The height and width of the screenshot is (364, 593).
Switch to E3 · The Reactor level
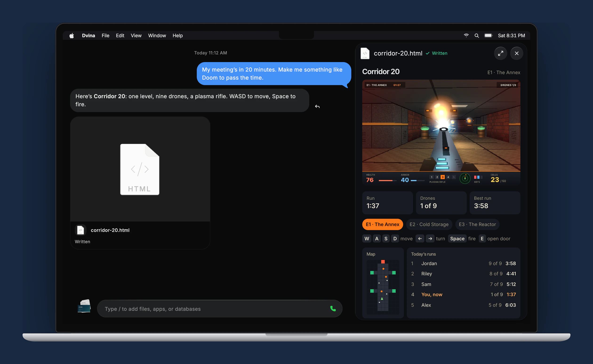[x=477, y=224]
